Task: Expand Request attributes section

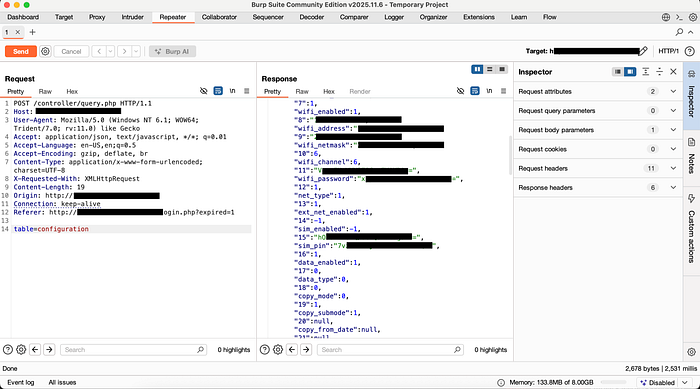Action: pyautogui.click(x=598, y=92)
